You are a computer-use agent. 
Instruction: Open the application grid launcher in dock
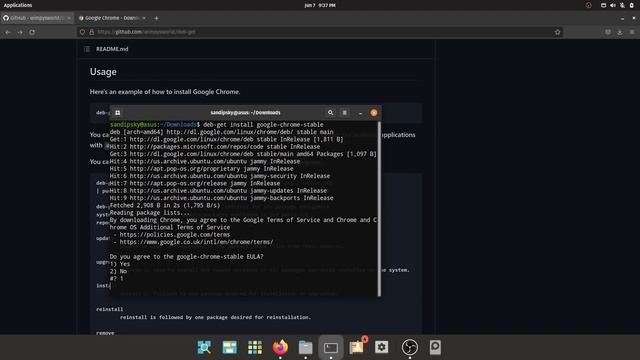pyautogui.click(x=255, y=347)
